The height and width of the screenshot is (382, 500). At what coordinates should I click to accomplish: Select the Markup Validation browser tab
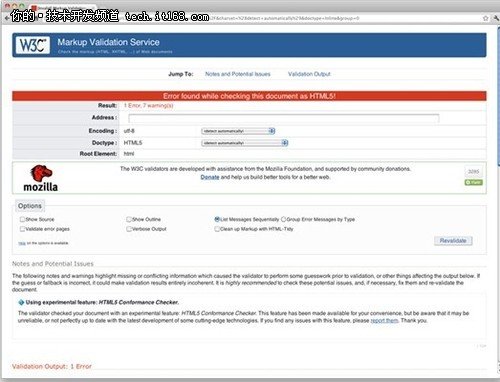(63, 7)
